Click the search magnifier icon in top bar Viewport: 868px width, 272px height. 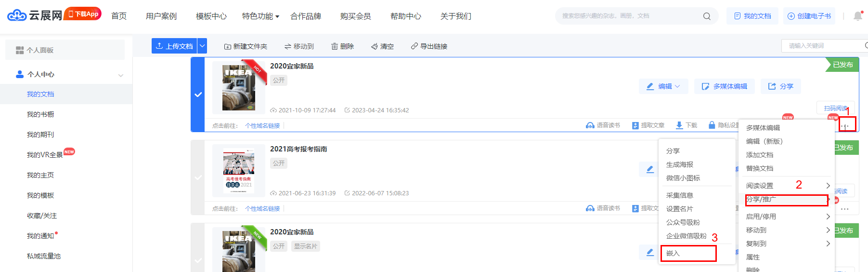[x=706, y=16]
